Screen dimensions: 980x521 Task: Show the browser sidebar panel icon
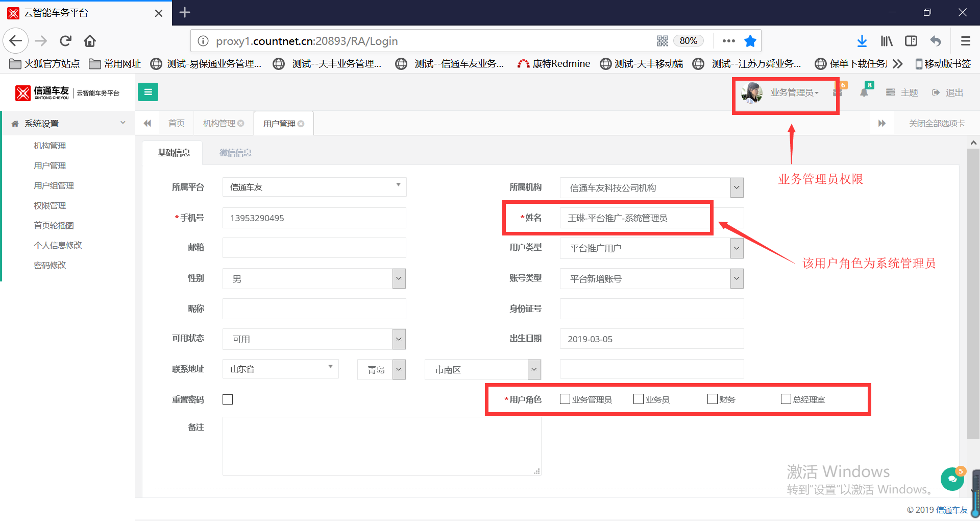point(911,41)
